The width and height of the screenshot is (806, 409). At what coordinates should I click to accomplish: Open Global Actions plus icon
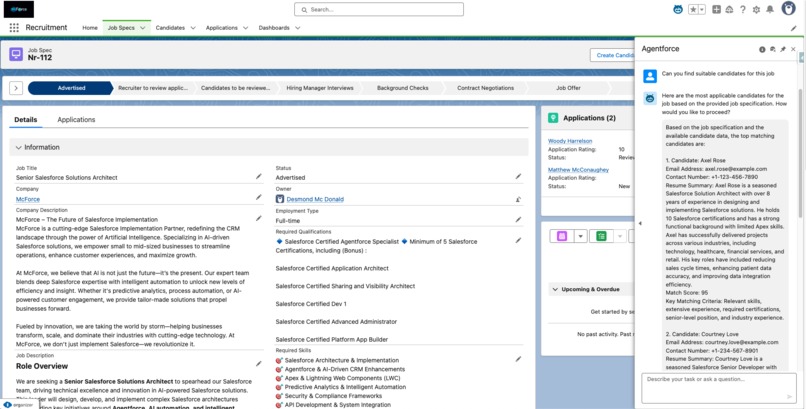tap(717, 9)
